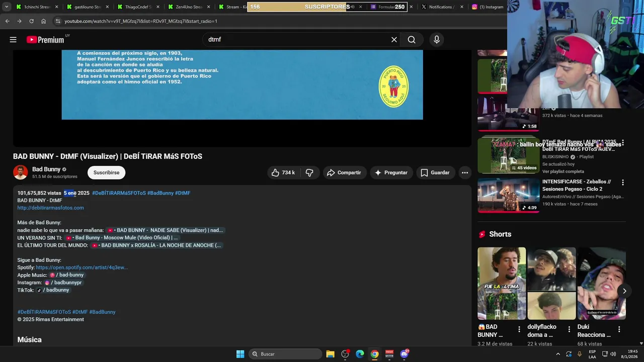644x362 pixels.
Task: Show hidden system tray icons
Action: click(x=557, y=354)
